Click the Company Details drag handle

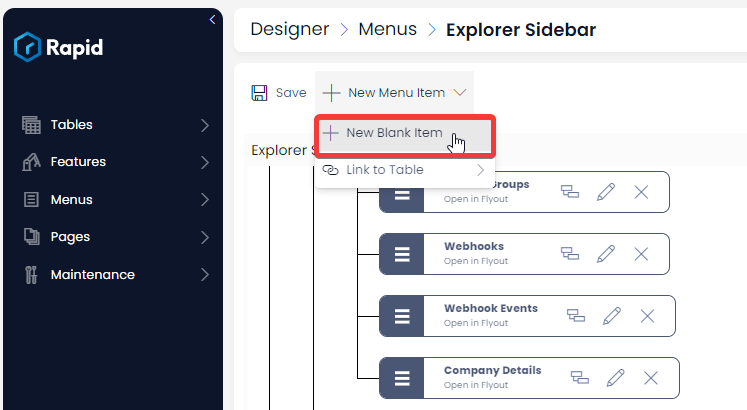pos(402,378)
